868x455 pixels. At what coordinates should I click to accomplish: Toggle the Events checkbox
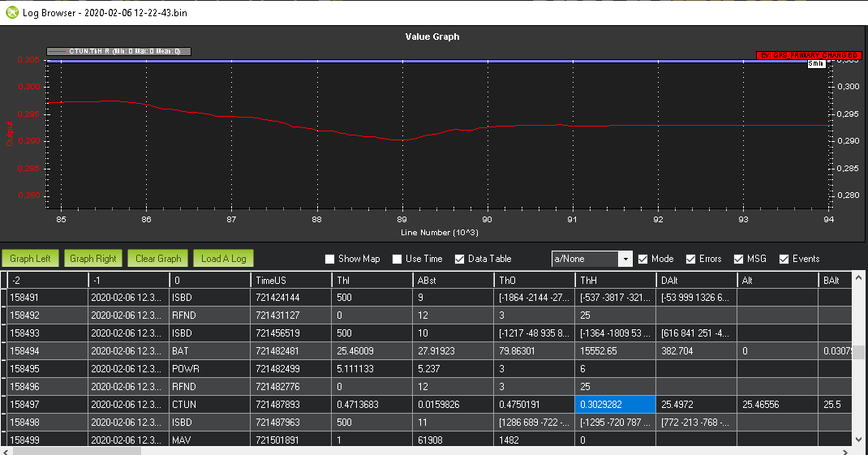point(784,259)
